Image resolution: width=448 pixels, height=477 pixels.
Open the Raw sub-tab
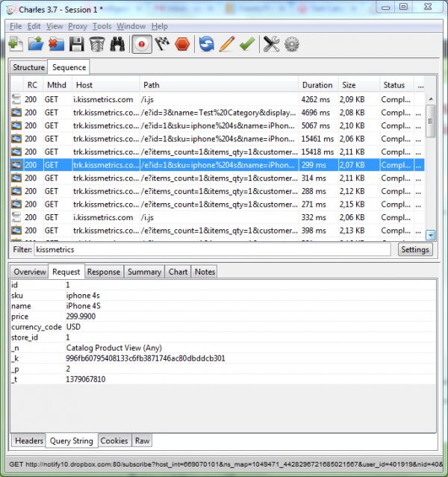tap(142, 440)
